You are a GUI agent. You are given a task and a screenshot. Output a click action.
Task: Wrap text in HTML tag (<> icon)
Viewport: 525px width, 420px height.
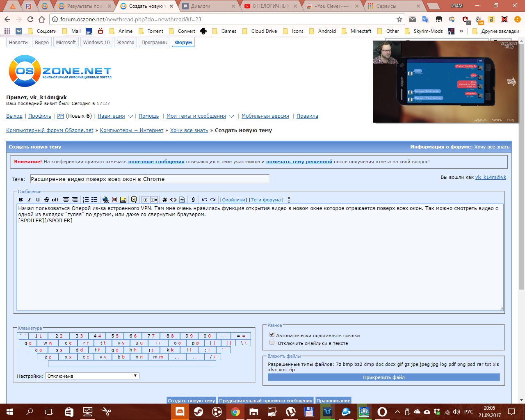pos(173,200)
